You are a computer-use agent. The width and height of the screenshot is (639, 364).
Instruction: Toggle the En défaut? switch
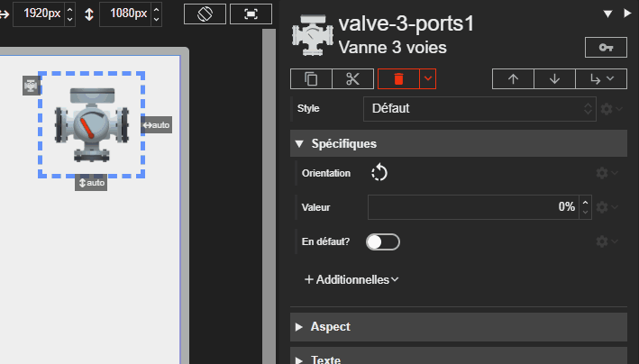coord(383,241)
